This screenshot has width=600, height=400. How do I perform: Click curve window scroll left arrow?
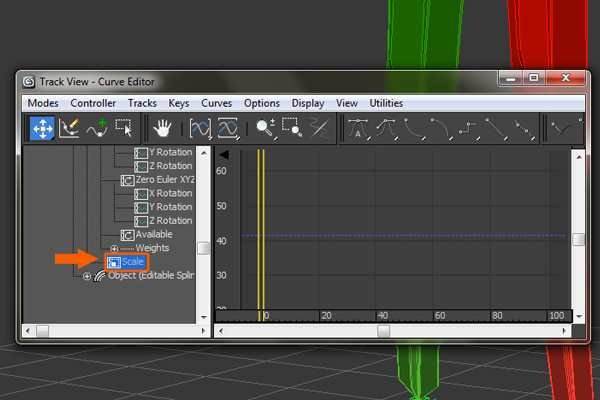click(x=221, y=331)
